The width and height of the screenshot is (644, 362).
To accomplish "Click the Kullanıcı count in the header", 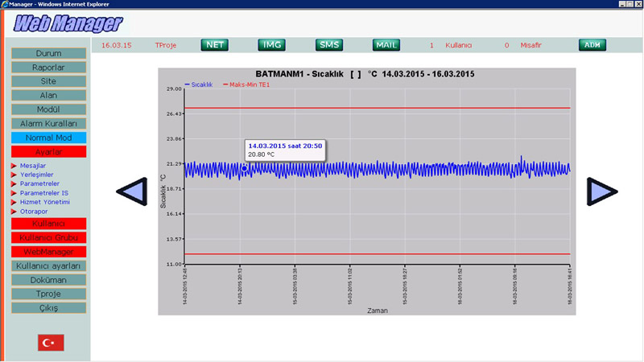I will point(451,45).
